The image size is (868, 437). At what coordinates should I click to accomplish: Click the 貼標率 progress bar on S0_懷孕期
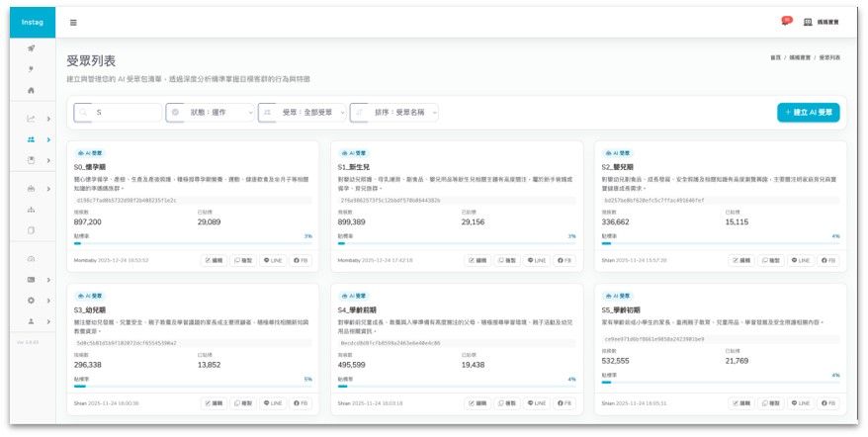[193, 243]
